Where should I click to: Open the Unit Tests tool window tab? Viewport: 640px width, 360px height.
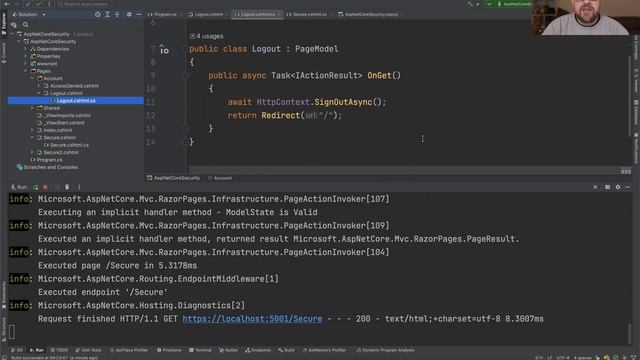coord(89,350)
